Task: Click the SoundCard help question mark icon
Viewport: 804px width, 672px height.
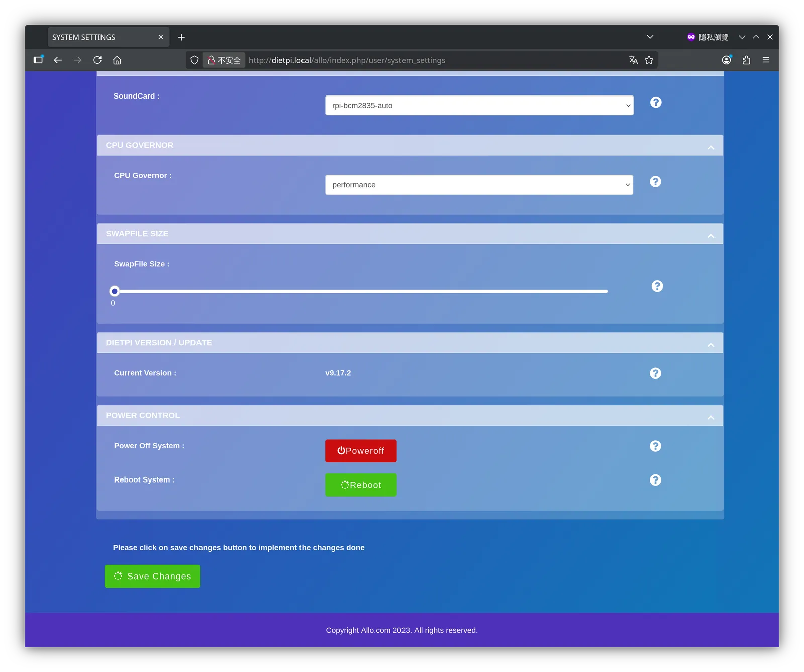Action: click(656, 102)
